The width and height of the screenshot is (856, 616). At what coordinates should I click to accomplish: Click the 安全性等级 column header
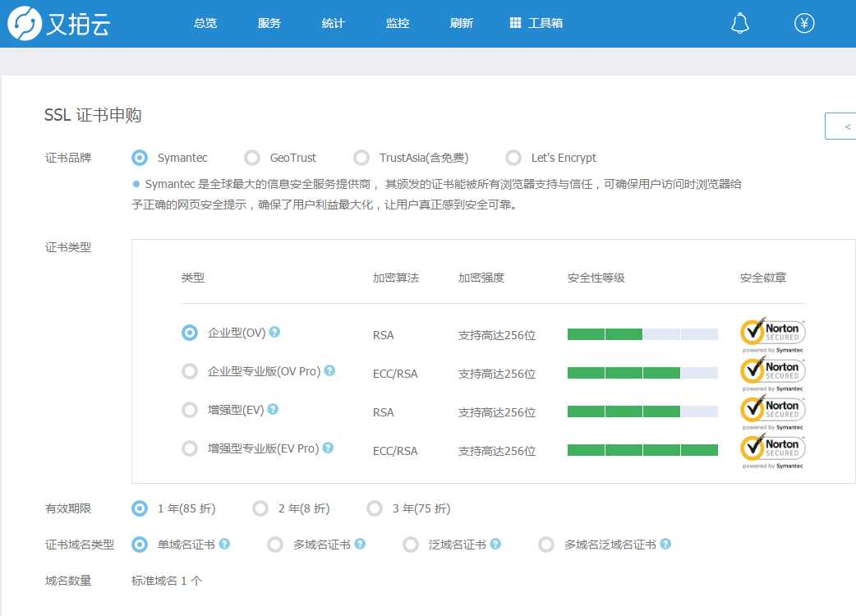[x=596, y=278]
